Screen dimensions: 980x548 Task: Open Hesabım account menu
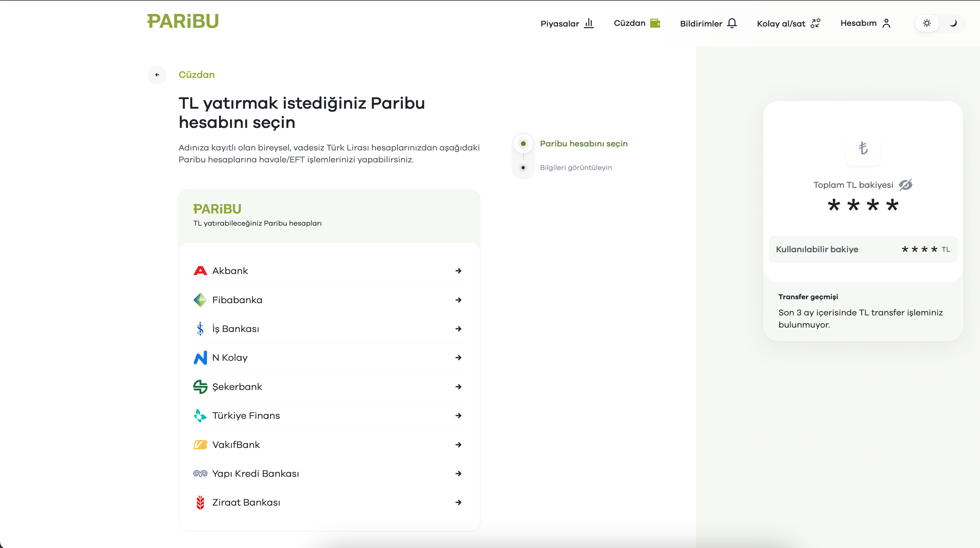[866, 23]
